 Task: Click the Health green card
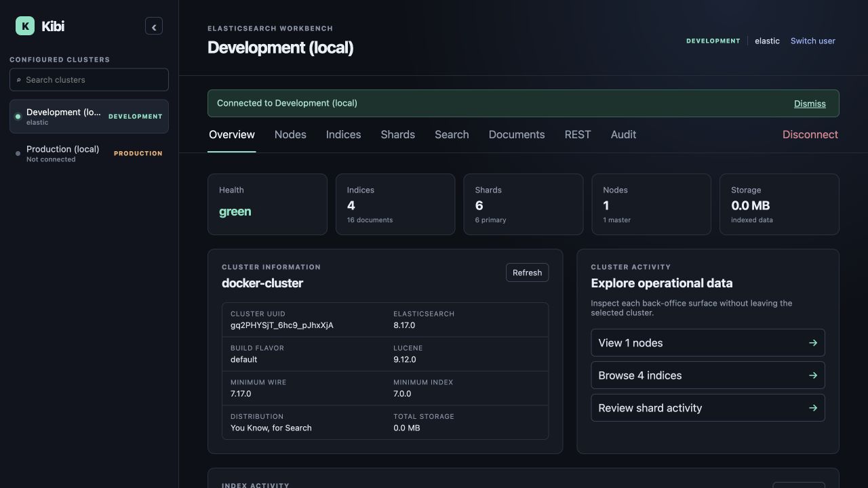click(267, 205)
